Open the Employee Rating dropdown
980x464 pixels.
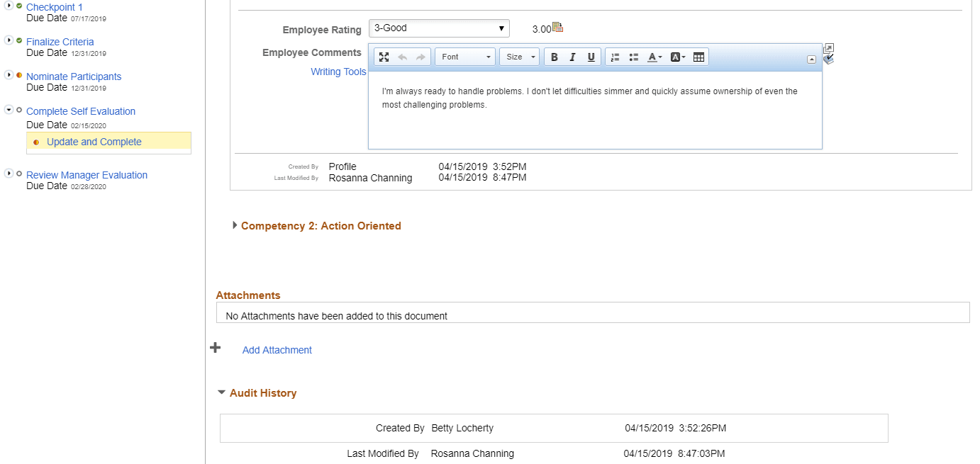439,28
